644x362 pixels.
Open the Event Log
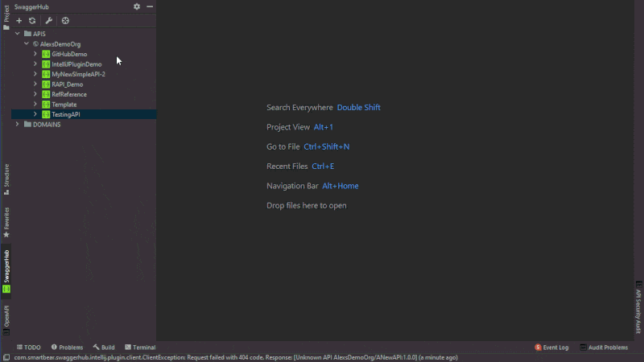551,348
